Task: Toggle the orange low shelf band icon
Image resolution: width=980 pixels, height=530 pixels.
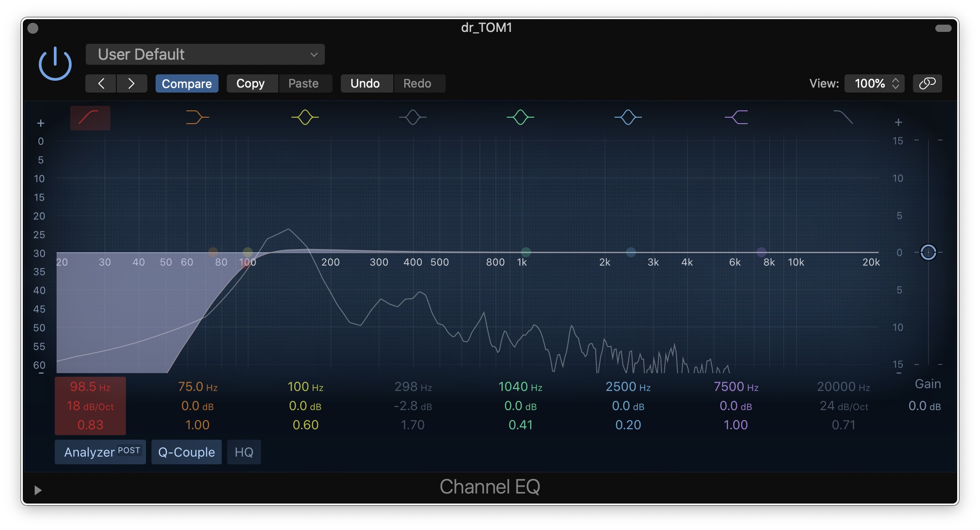Action: point(197,118)
